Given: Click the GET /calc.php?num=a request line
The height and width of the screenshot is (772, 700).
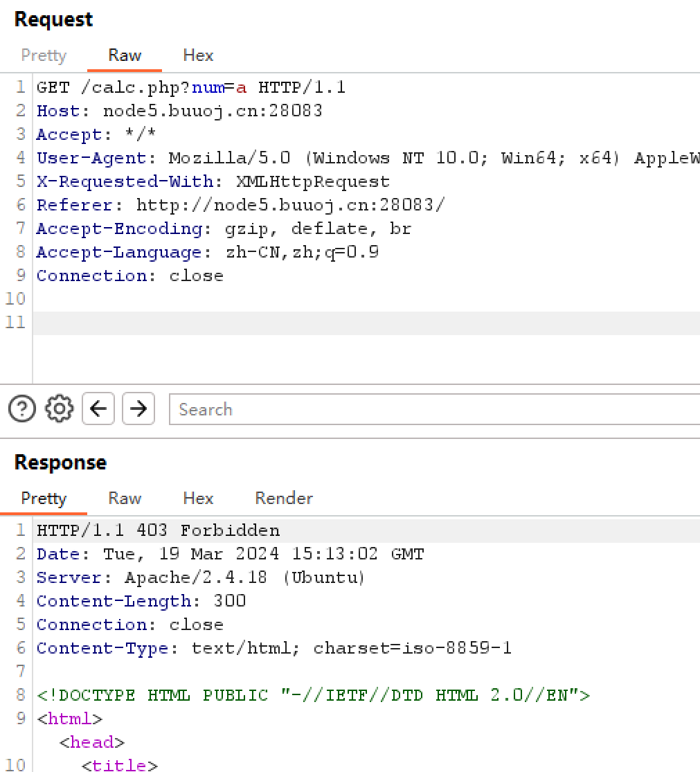Looking at the screenshot, I should (191, 88).
